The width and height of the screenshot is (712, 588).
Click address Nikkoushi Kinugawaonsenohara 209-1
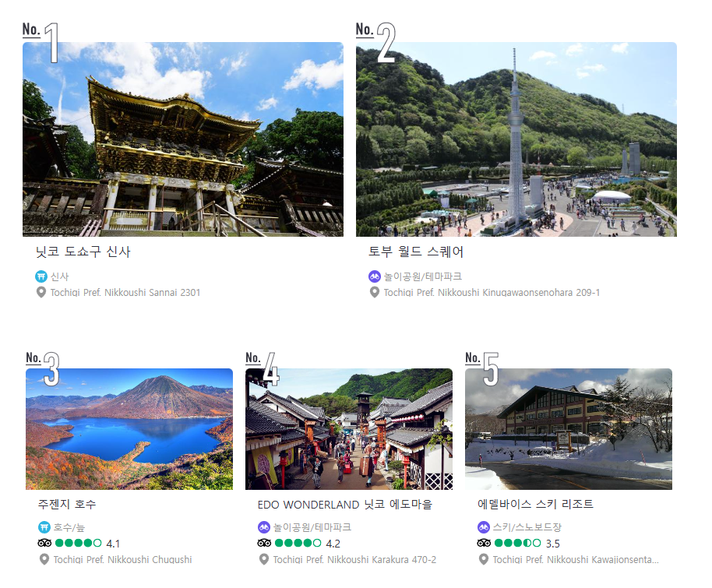492,293
